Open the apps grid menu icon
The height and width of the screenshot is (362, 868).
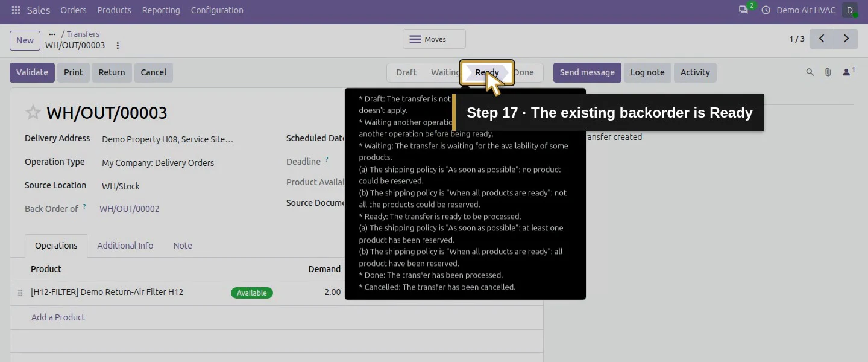[16, 10]
